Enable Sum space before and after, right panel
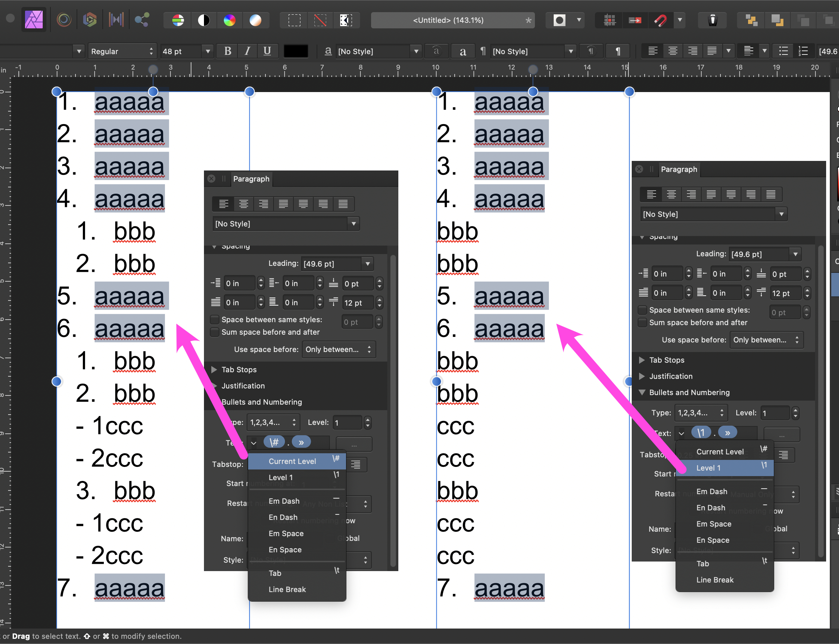 (643, 323)
